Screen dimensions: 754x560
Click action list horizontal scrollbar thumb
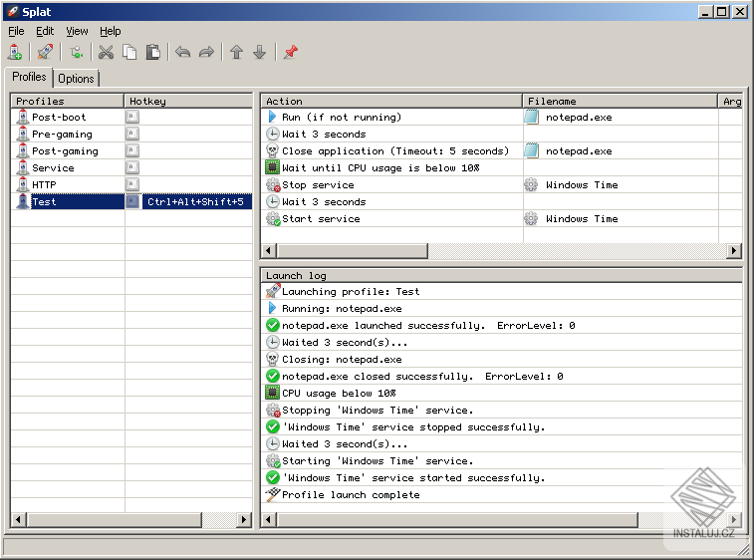pos(353,251)
